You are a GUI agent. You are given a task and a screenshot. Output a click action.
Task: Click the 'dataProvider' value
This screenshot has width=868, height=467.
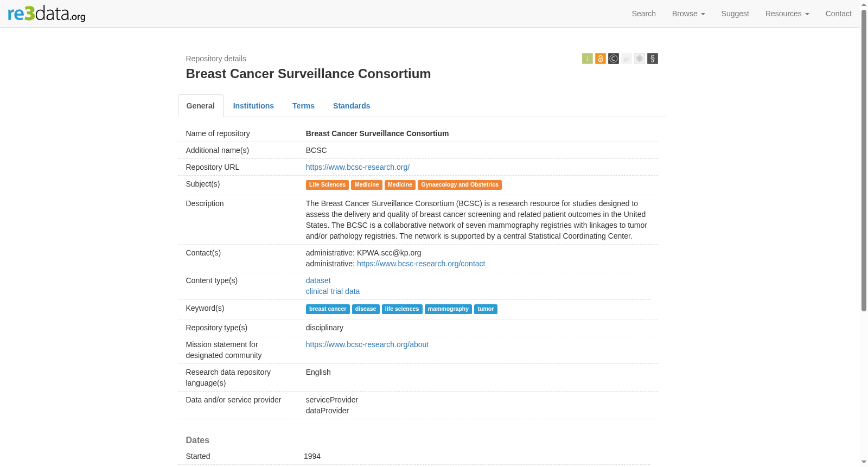click(327, 411)
